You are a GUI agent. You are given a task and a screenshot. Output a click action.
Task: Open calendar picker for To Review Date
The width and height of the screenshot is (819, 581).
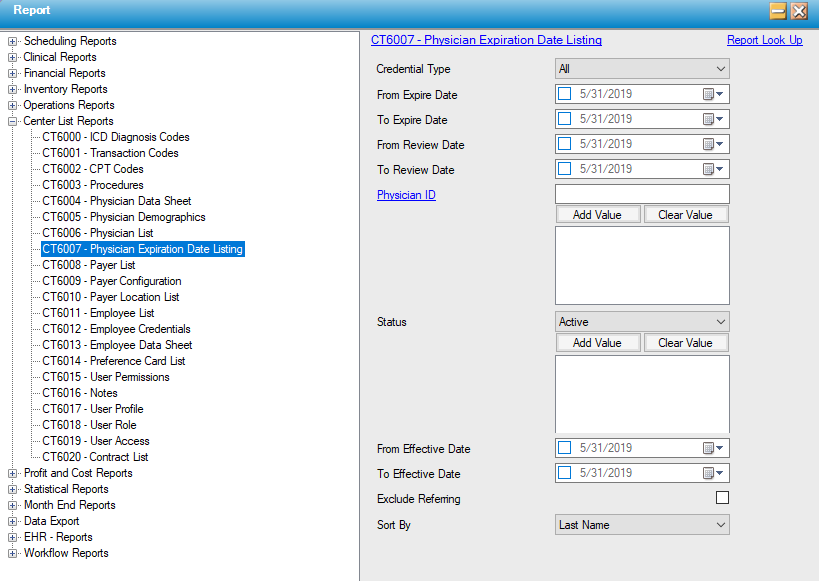coord(712,169)
